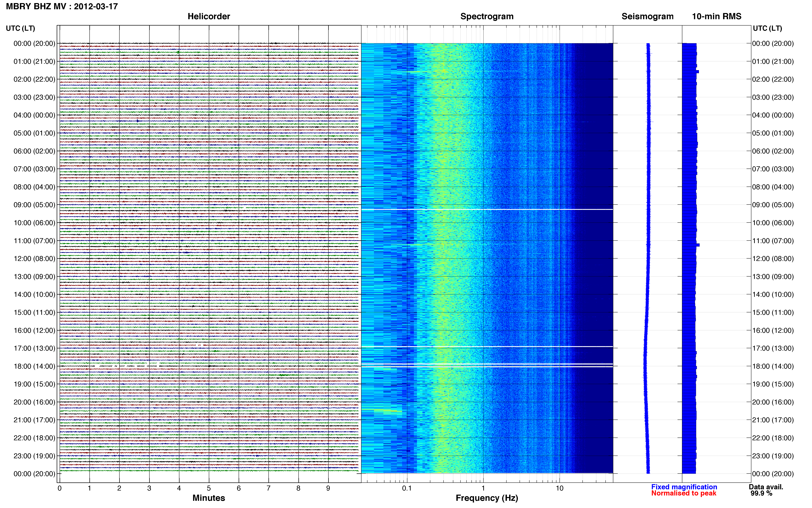Click minutes axis tick label '0'

click(59, 488)
